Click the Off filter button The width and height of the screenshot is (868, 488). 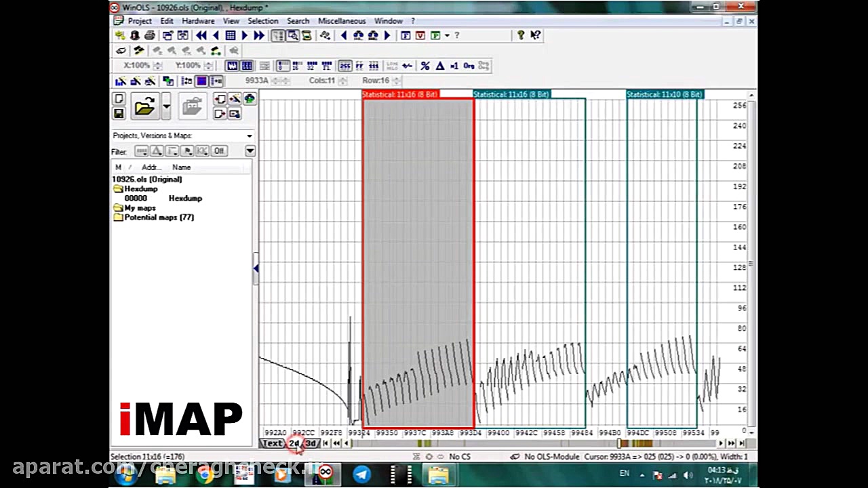click(219, 150)
